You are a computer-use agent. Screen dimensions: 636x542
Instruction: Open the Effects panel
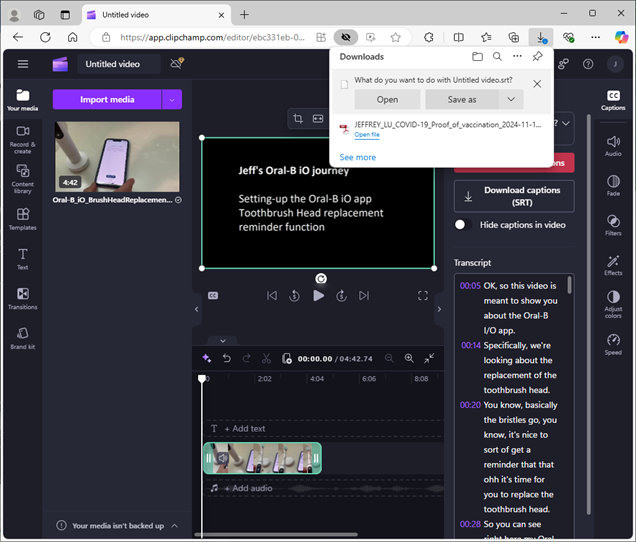tap(613, 265)
